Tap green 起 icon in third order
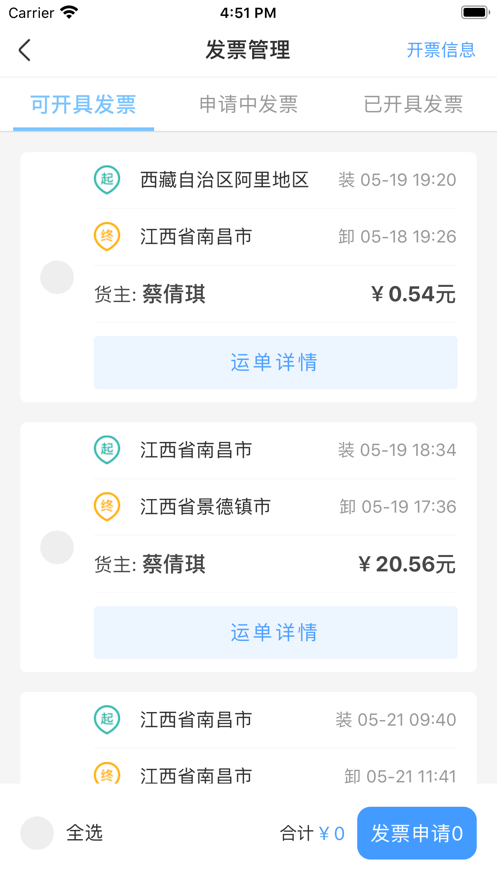Image resolution: width=497 pixels, height=883 pixels. click(107, 719)
